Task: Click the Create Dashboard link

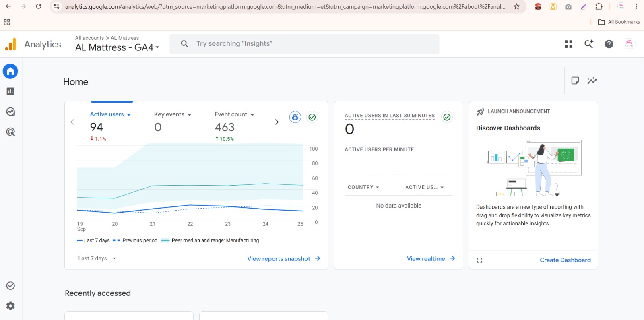Action: coord(565,260)
